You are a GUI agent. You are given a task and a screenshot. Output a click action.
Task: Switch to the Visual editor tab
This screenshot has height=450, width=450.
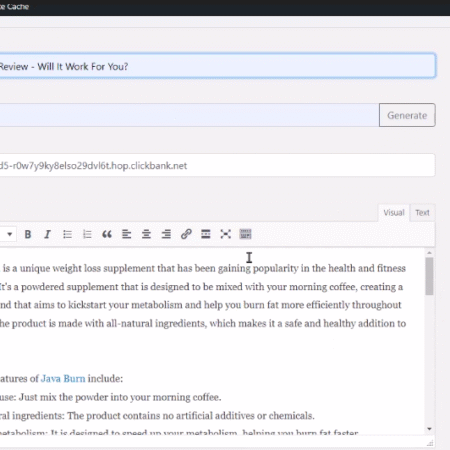(394, 213)
